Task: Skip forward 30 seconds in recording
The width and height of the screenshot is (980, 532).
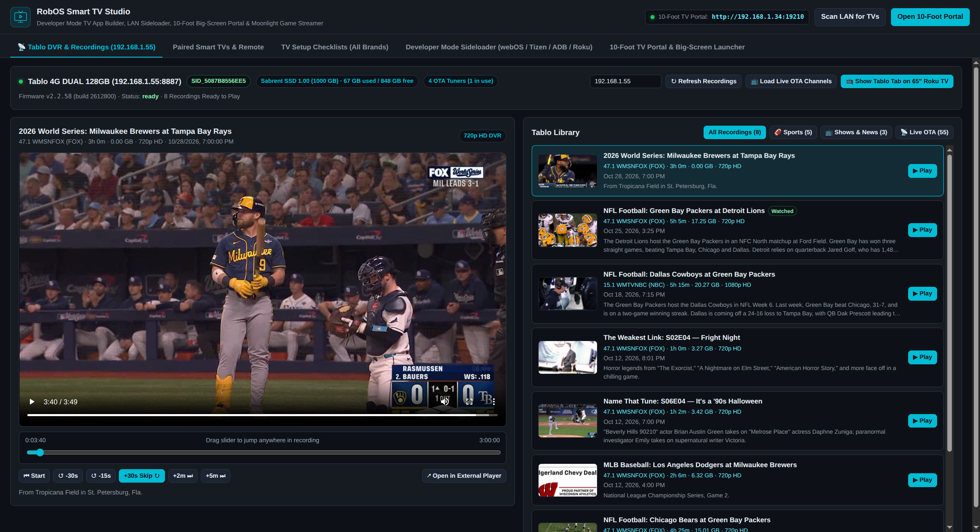Action: pyautogui.click(x=142, y=476)
